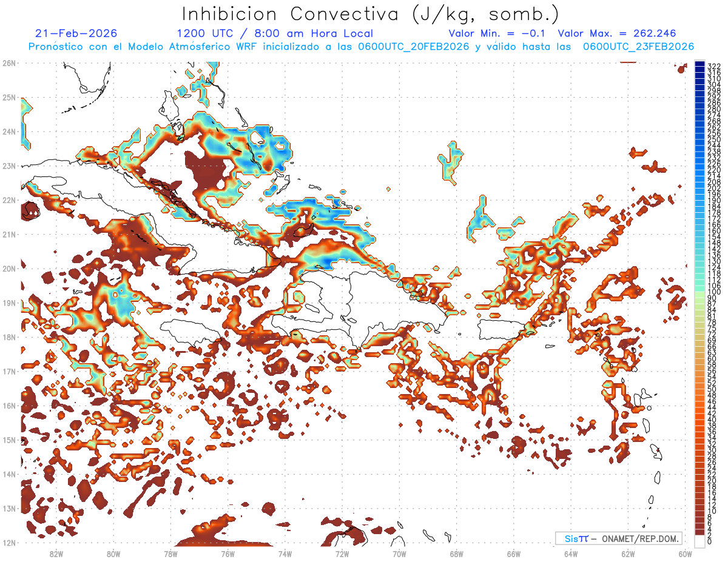Viewport: 728px width, 562px height.
Task: Click the date '21-Feb-2026'
Action: (76, 33)
